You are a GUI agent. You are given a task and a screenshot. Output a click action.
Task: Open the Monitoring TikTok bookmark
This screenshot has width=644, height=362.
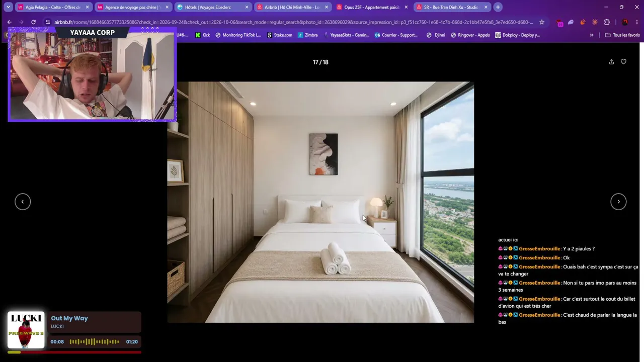238,35
